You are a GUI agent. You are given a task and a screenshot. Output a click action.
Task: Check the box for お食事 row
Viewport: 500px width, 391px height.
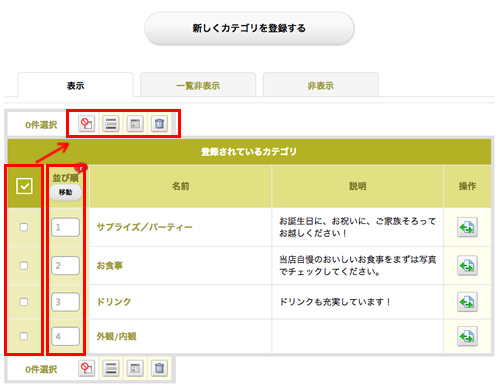tap(24, 266)
